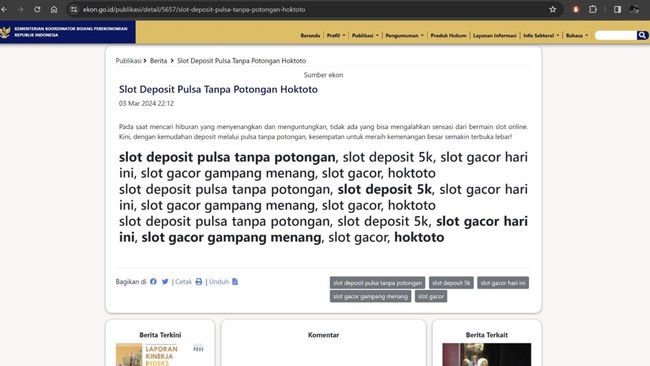Open the browser extensions puzzle icon
Viewport: 650px width, 366px height.
pos(593,9)
